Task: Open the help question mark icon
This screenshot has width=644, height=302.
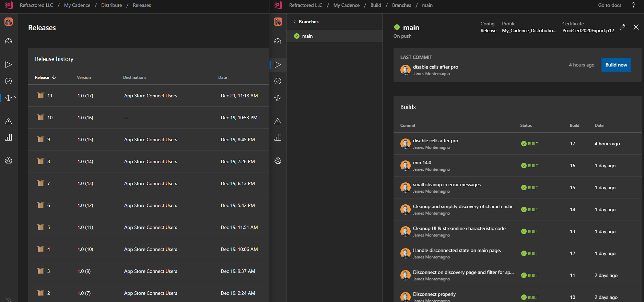Action: click(x=633, y=5)
